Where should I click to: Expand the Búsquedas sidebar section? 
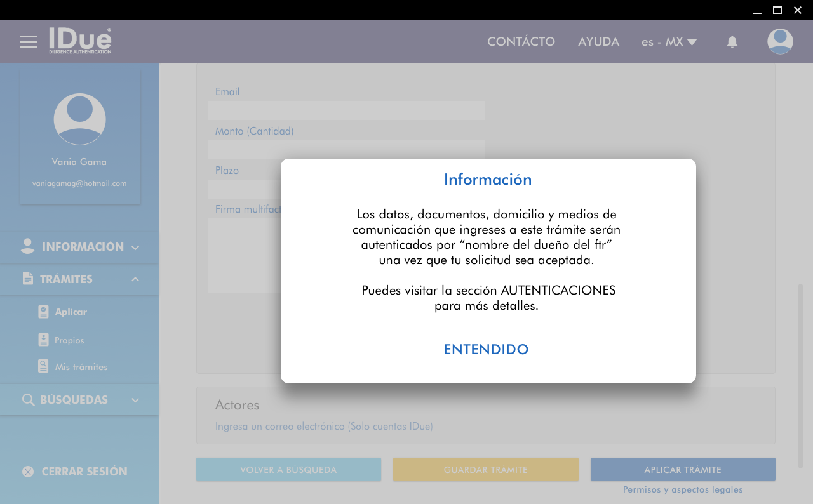(x=79, y=400)
